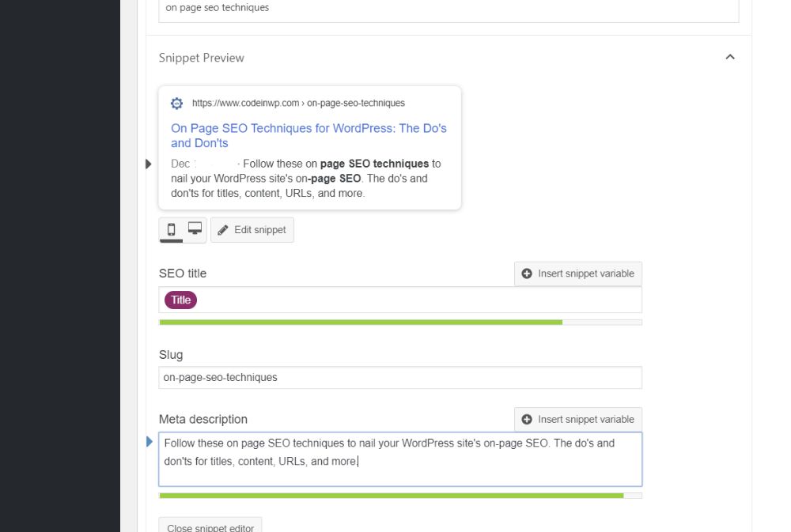This screenshot has height=532, width=791.
Task: Click the blue marker beside the meta description box
Action: tap(149, 443)
